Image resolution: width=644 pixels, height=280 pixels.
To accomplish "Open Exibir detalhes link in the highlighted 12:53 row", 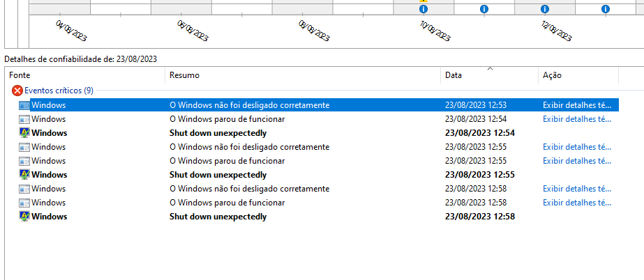I will point(577,105).
